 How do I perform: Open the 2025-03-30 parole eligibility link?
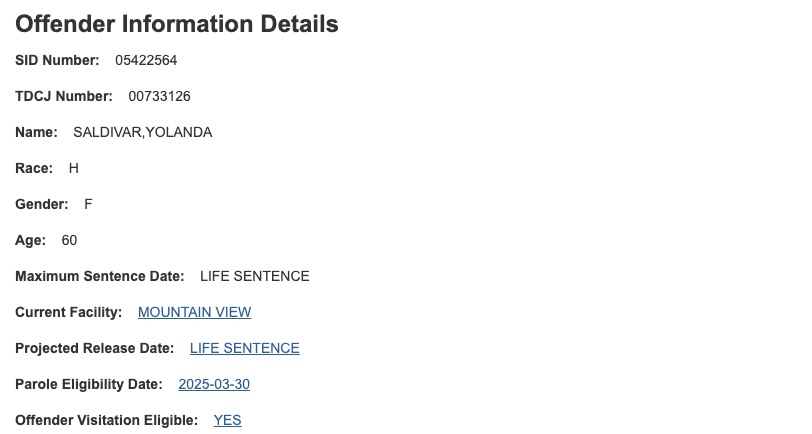click(x=214, y=384)
